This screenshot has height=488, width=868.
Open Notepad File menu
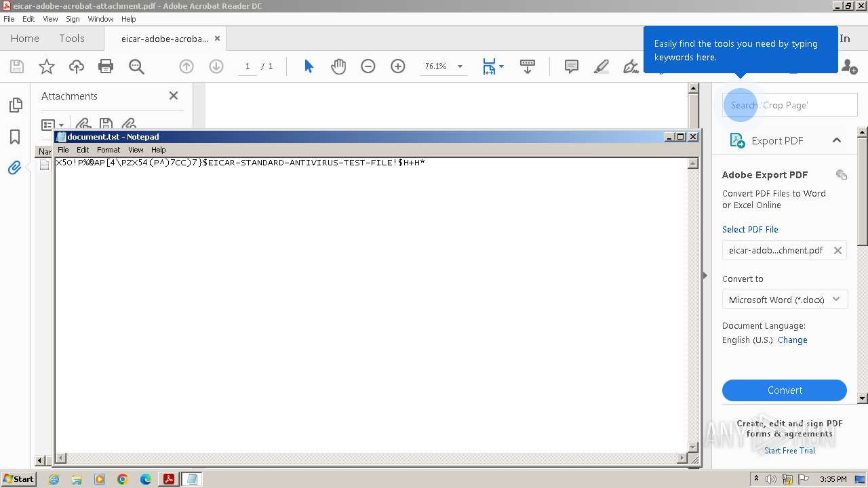(x=63, y=150)
